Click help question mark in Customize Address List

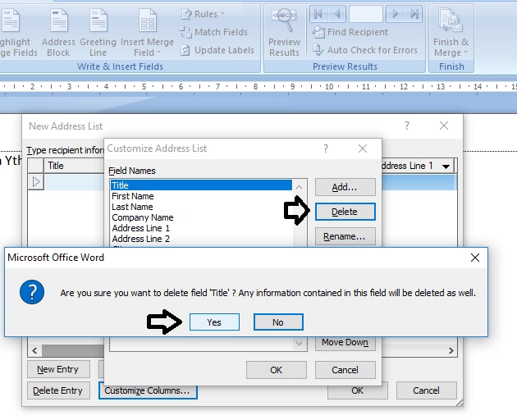tap(326, 148)
